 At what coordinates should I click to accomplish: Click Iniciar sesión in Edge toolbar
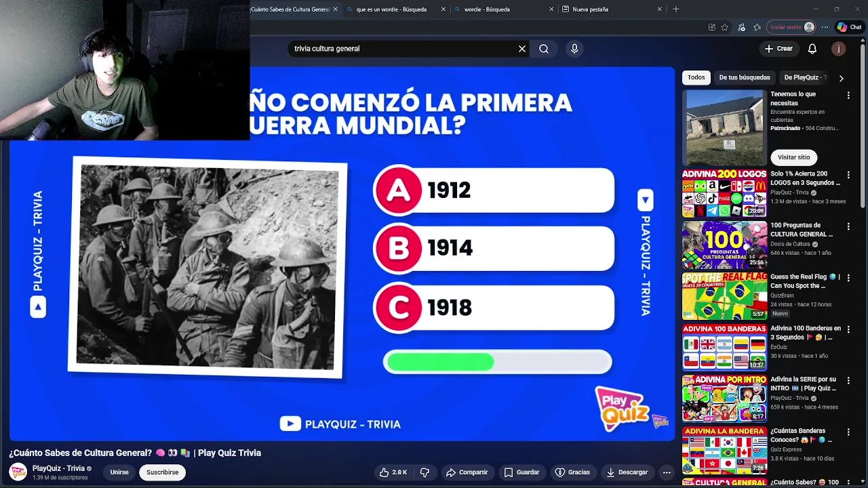click(791, 27)
